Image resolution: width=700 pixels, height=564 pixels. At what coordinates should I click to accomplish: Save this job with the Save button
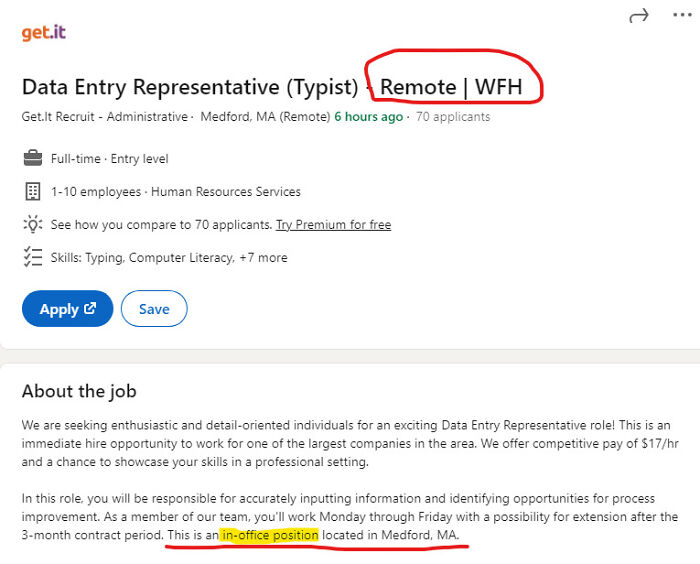point(153,309)
